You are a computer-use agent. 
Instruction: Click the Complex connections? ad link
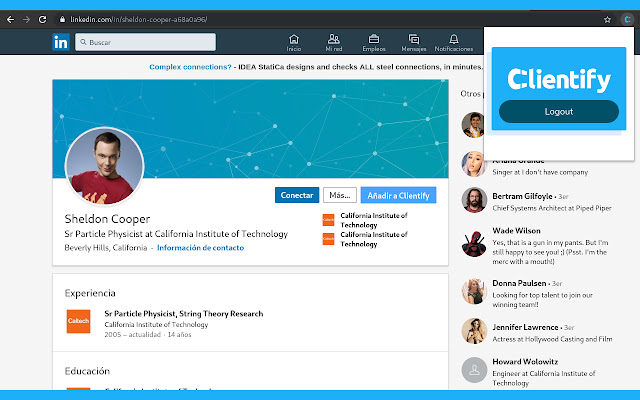click(190, 67)
